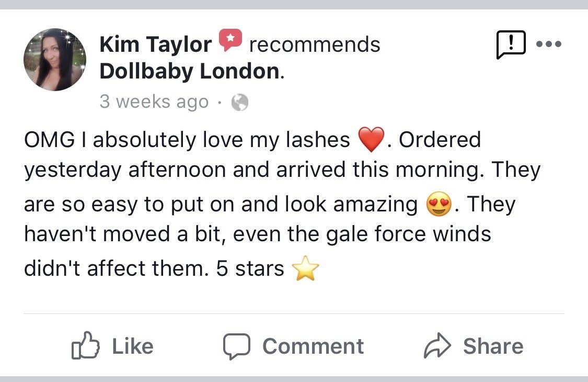This screenshot has height=382, width=588.
Task: Click the globe audience icon next to timestamp
Action: point(240,102)
